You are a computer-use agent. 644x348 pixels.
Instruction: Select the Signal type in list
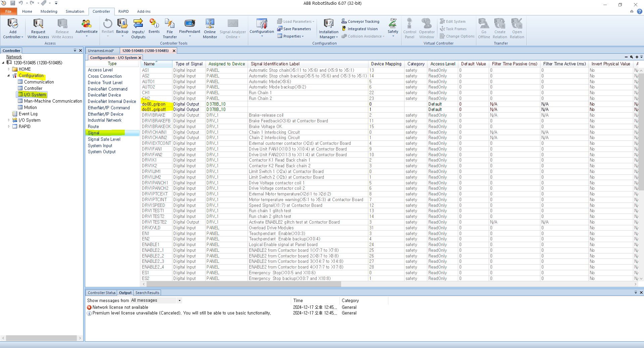(x=113, y=133)
